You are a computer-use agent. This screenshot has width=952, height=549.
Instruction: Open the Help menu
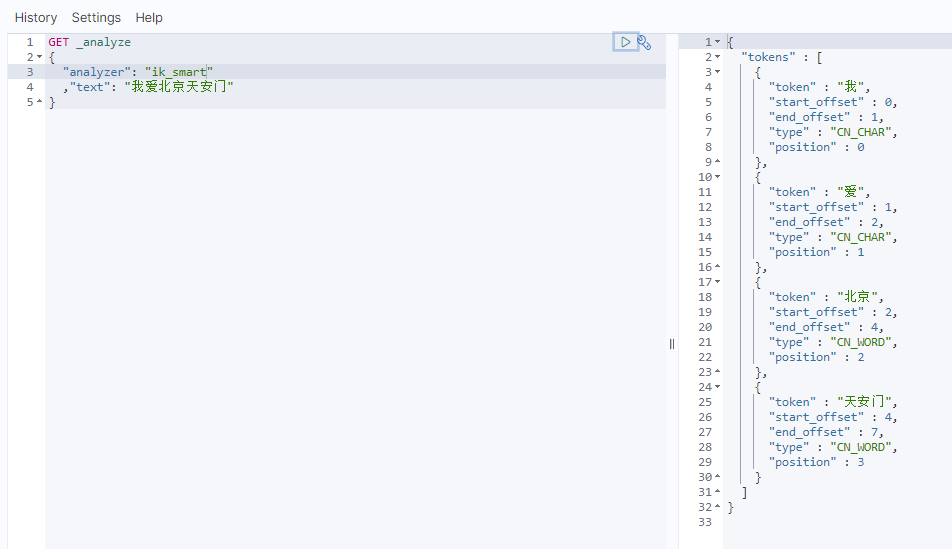[x=149, y=17]
